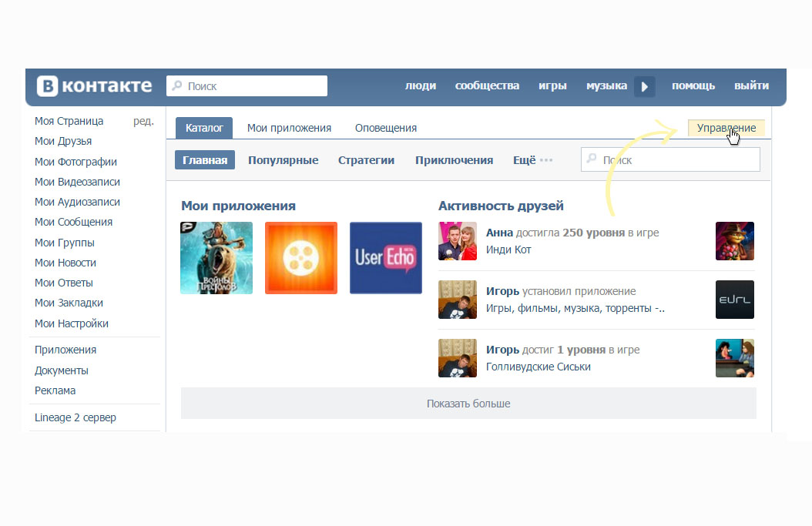
Task: Select the Стратегии category
Action: pyautogui.click(x=366, y=160)
